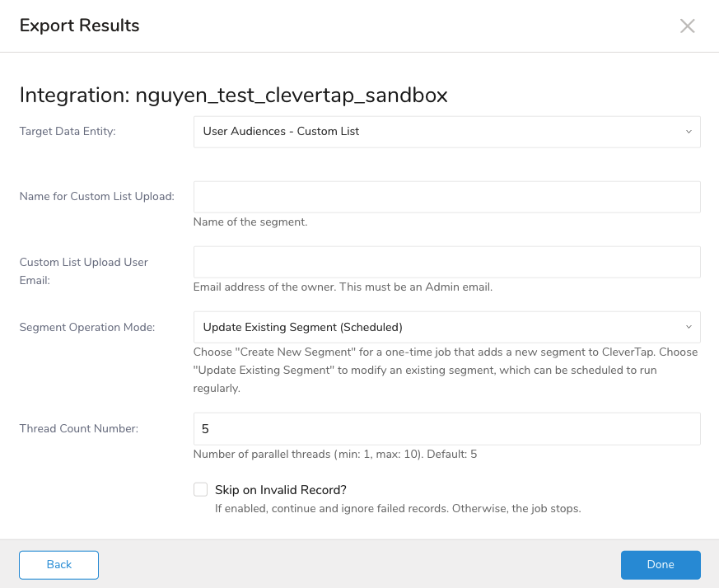Open the Target Data Entity dropdown
The width and height of the screenshot is (719, 588).
(x=446, y=131)
